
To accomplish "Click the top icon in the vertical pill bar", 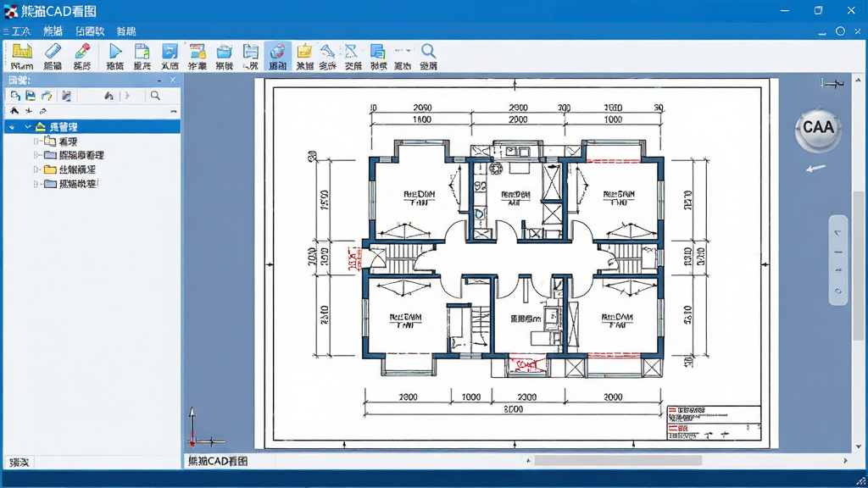I will [838, 232].
